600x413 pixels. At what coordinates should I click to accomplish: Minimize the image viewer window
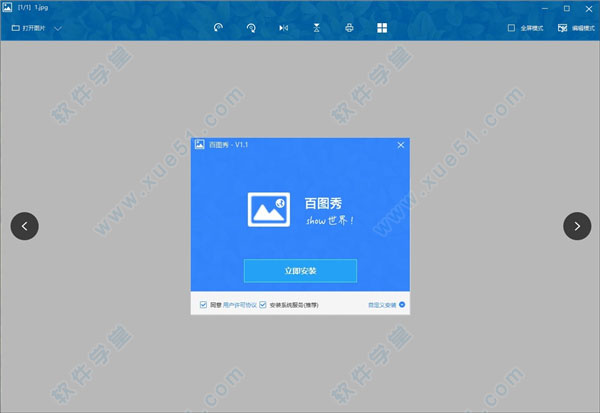tap(545, 8)
